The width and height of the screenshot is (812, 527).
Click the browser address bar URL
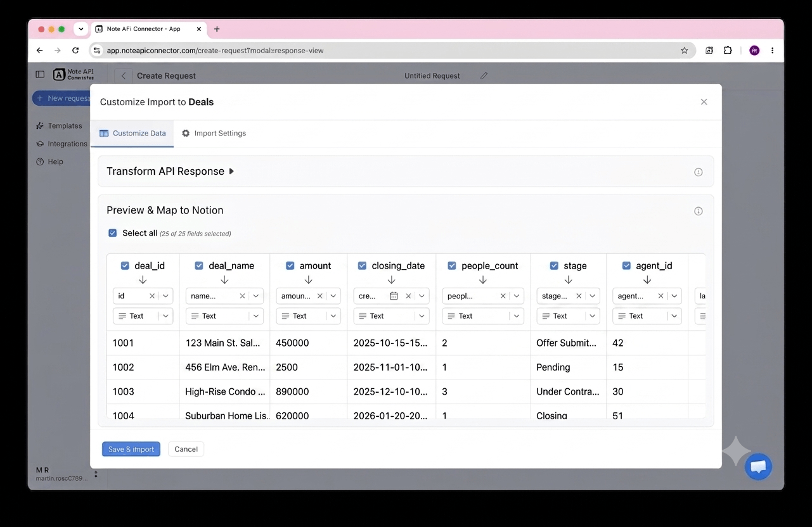[216, 51]
